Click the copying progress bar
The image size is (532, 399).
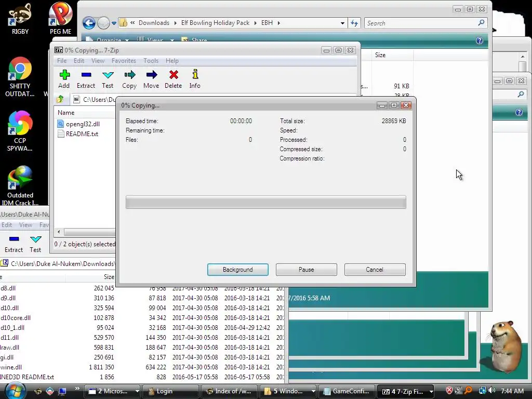click(265, 202)
